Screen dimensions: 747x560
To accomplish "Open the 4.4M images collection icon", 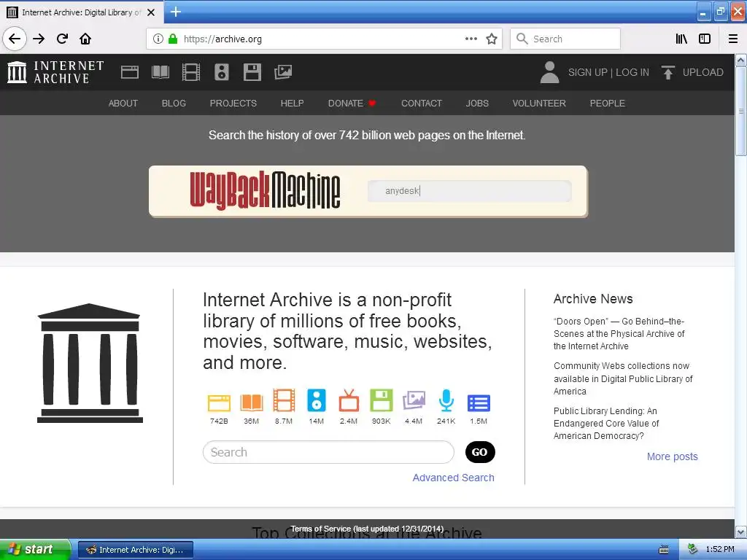I will pyautogui.click(x=414, y=400).
